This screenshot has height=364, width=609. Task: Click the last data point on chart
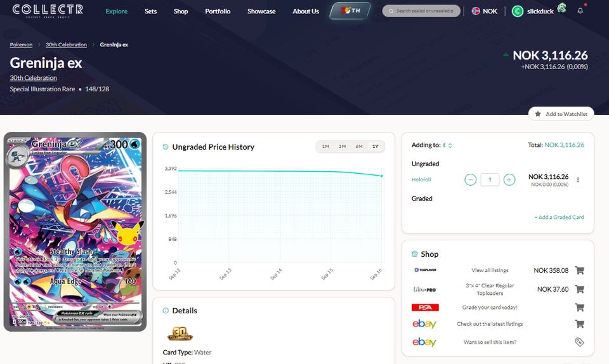click(381, 176)
